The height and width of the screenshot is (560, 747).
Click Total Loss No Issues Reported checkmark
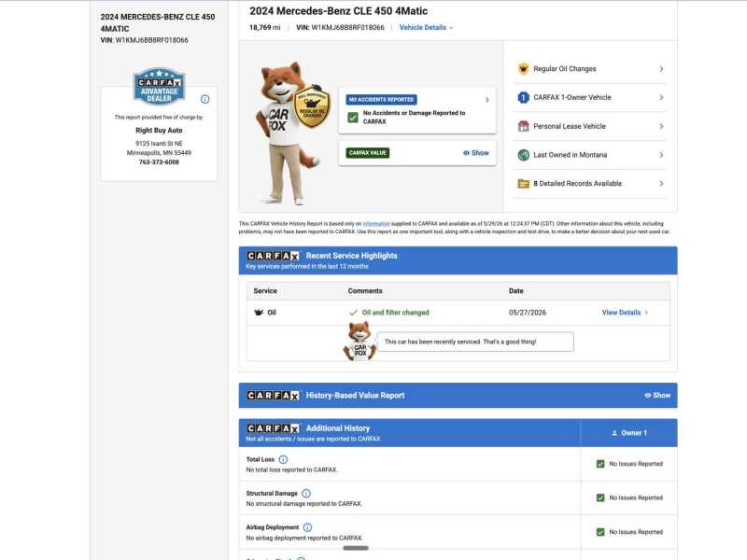point(600,464)
